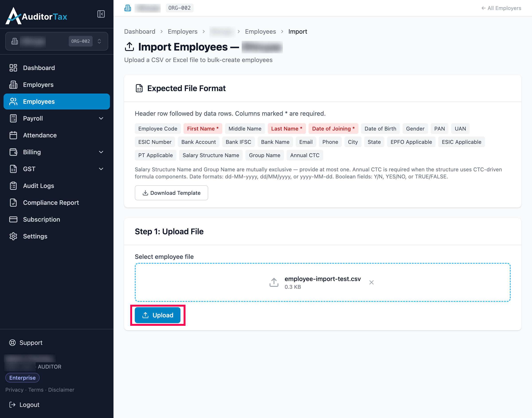Open Compliance Report file icon
The width and height of the screenshot is (532, 418).
[13, 203]
